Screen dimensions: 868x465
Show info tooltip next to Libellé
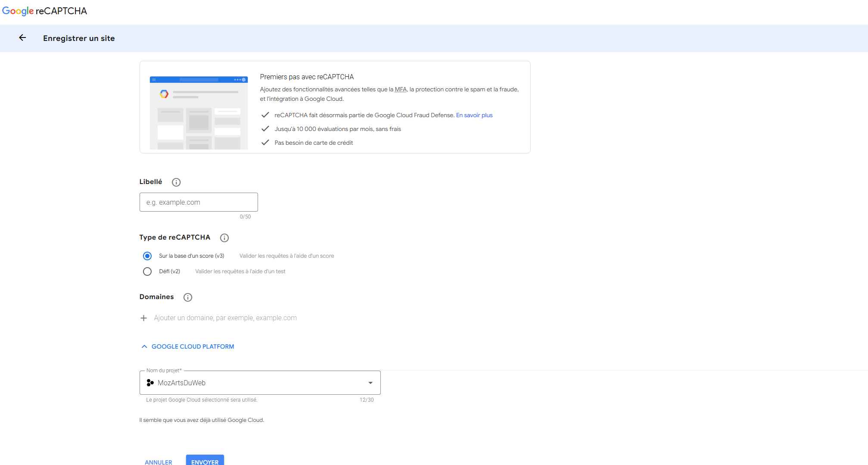176,182
